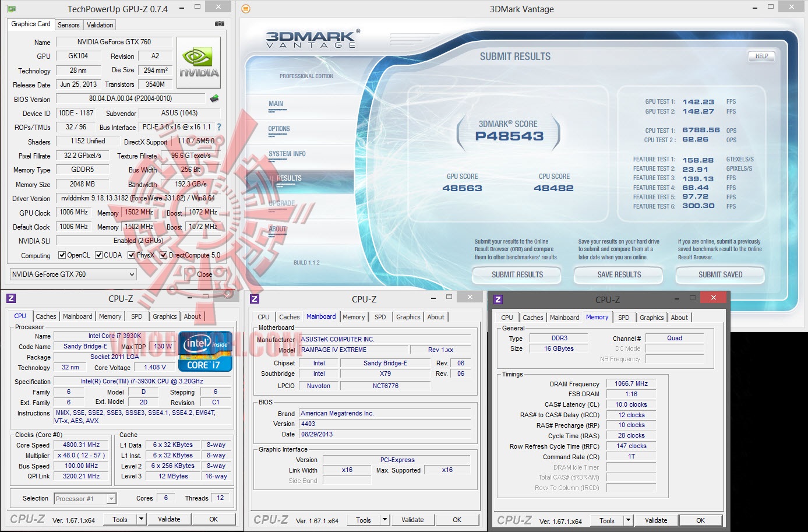Click the Z icon of the CPU-Z Memory-tab window
The image size is (808, 532).
coord(498,300)
